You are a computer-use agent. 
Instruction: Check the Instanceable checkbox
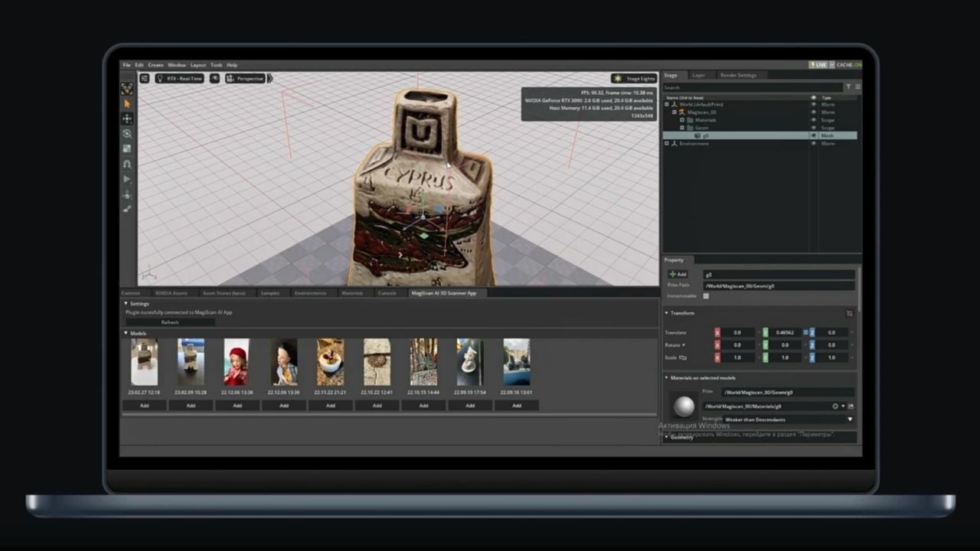(x=706, y=295)
